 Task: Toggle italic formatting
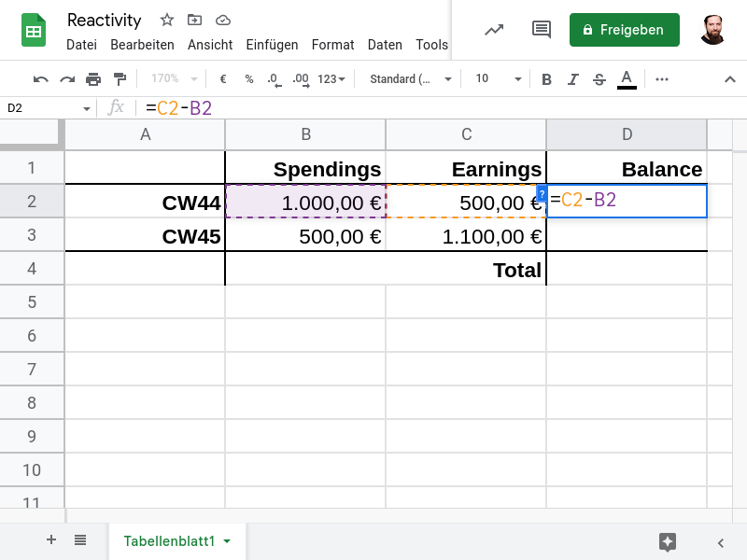point(573,79)
